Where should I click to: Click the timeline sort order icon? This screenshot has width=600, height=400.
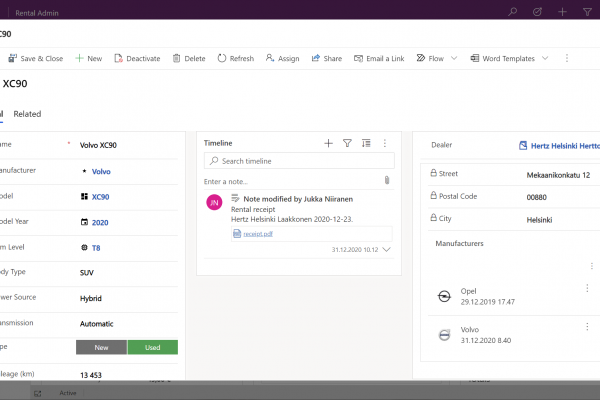tap(366, 143)
